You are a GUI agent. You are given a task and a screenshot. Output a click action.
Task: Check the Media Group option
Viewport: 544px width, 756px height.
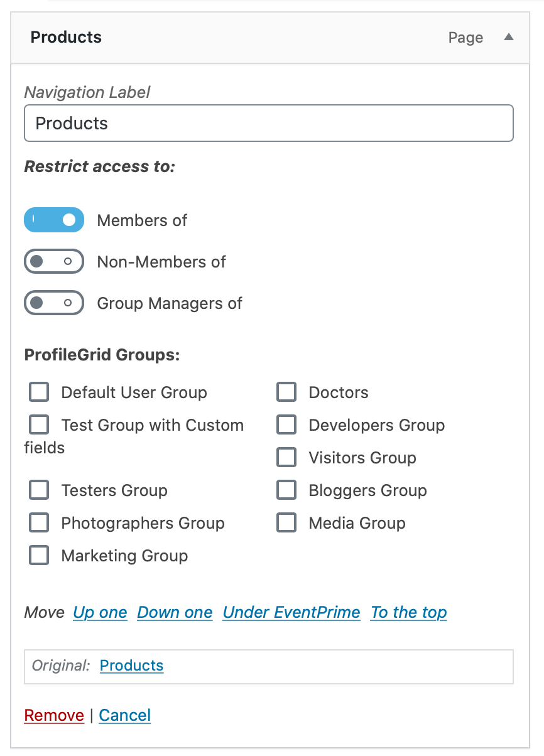click(286, 522)
